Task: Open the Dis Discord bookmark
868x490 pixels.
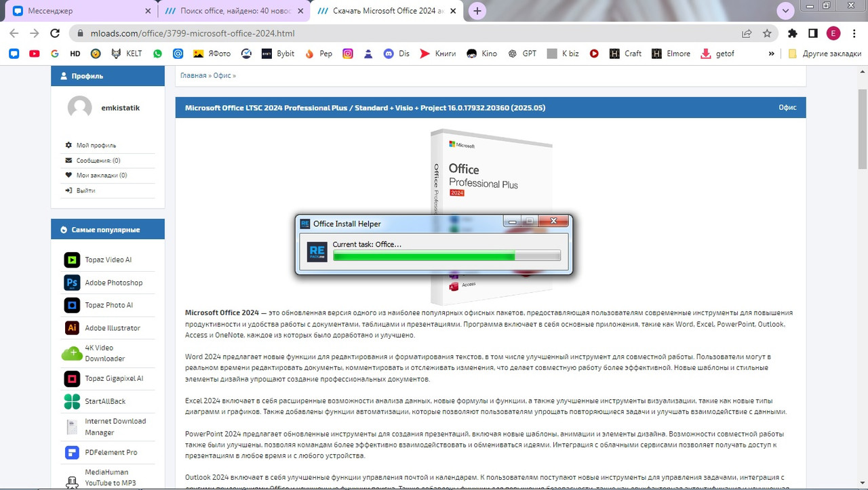Action: coord(397,54)
